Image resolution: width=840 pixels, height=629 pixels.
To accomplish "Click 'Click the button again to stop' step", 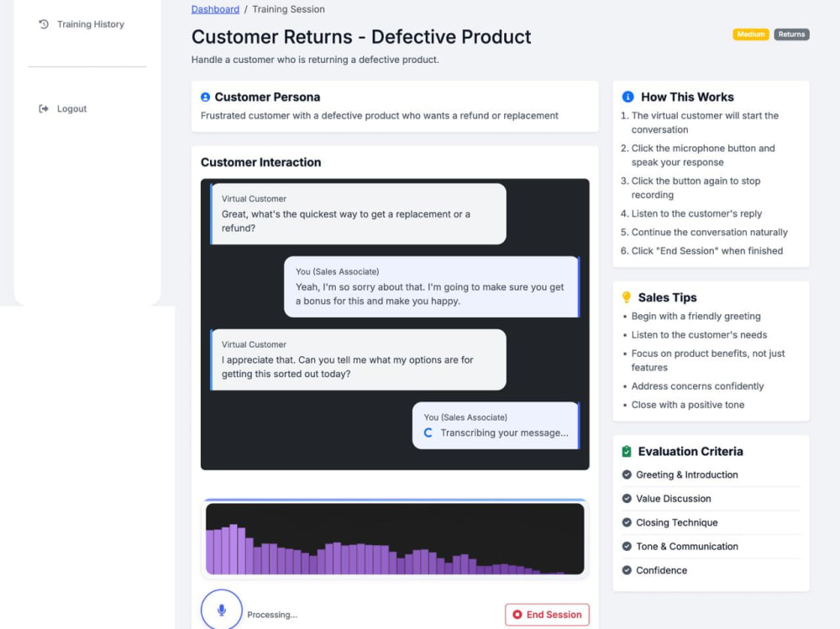I will 696,188.
